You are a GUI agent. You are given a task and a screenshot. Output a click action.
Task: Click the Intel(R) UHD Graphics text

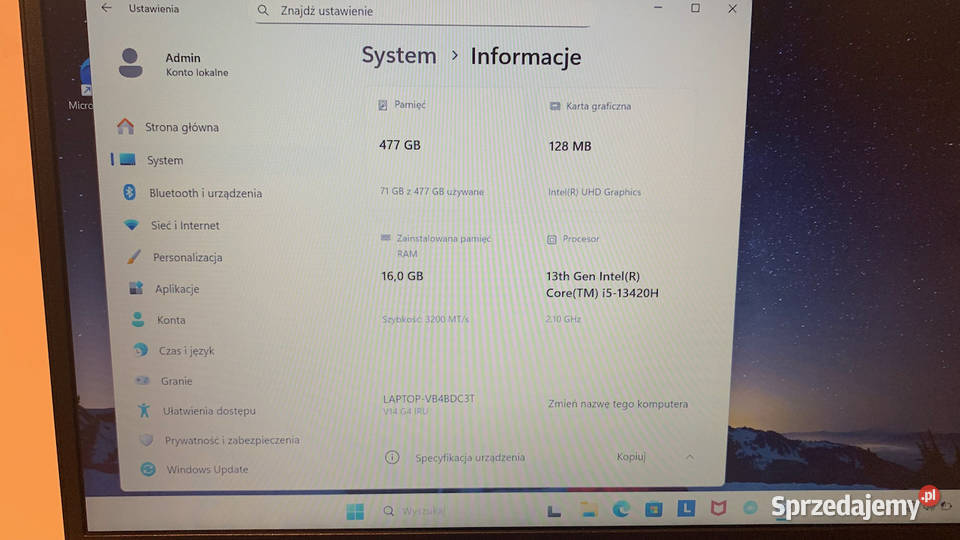coord(594,192)
